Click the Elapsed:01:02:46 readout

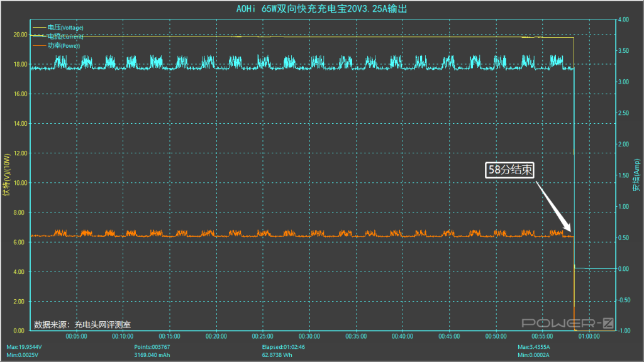[284, 347]
